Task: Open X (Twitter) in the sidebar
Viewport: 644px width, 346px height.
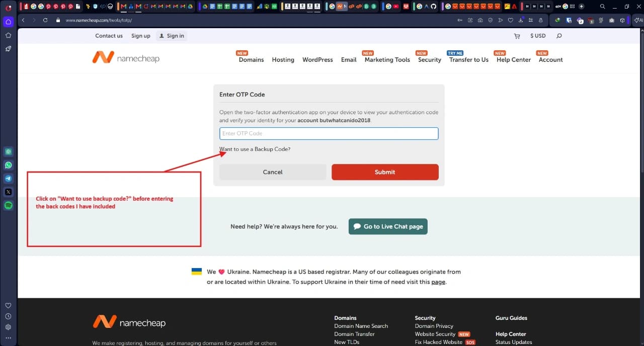Action: coord(9,192)
